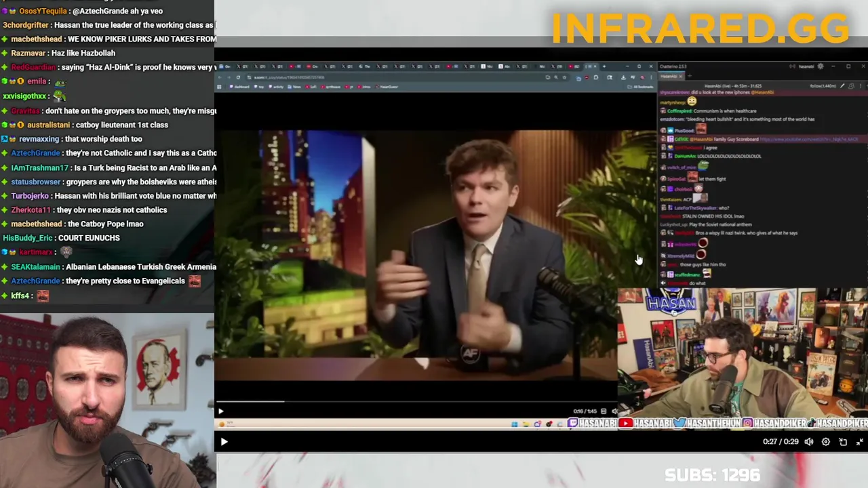868x488 pixels.
Task: Click chat username SEAKtalamain
Action: 35,266
